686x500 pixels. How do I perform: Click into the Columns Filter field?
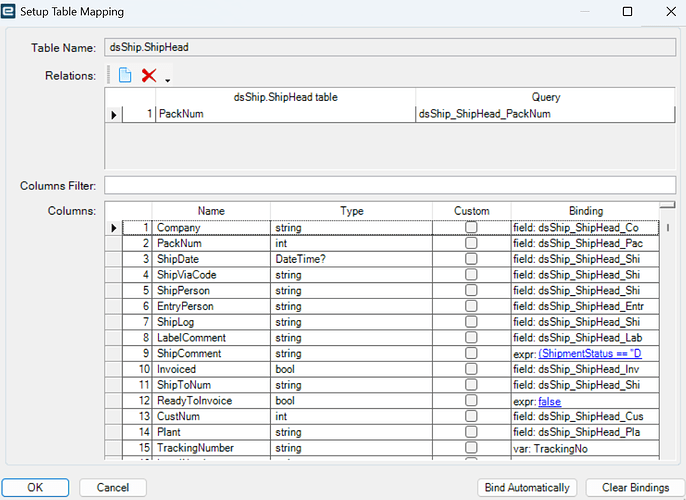tap(390, 185)
